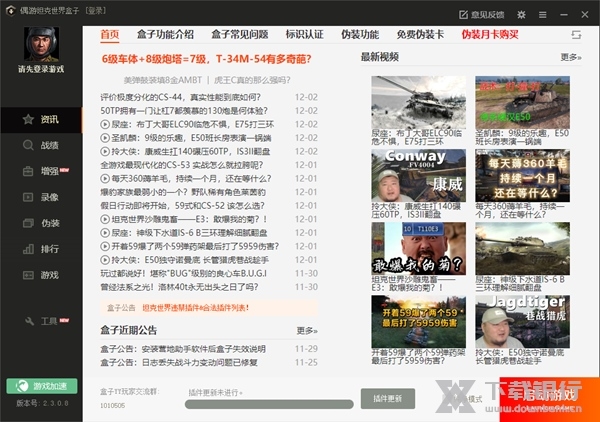The image size is (600, 422).
Task: Open the 游戏 gamepad icon
Action: [x=28, y=275]
